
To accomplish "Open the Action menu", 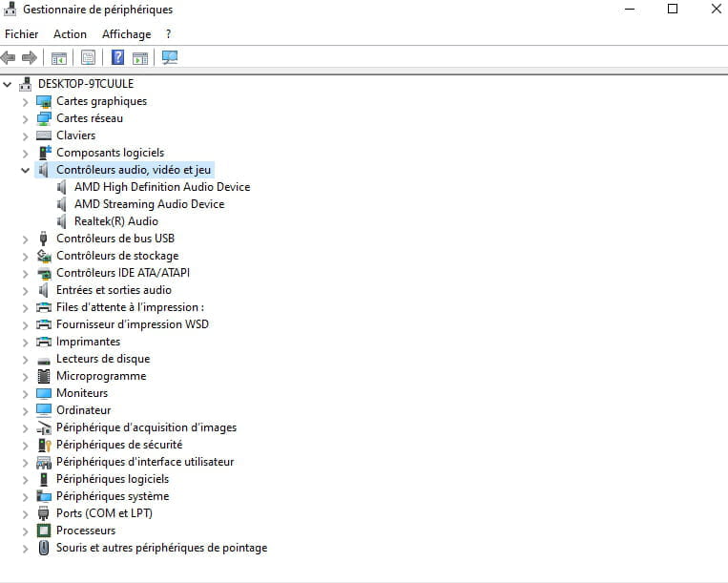I will [x=70, y=34].
